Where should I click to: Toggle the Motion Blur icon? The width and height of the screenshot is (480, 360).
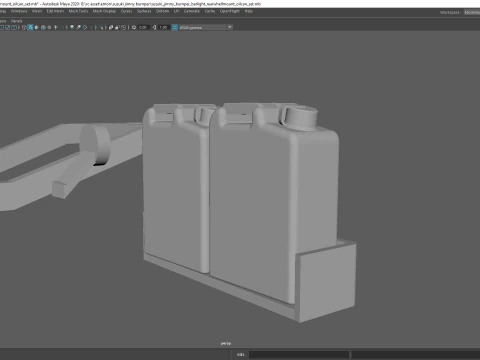(x=78, y=27)
